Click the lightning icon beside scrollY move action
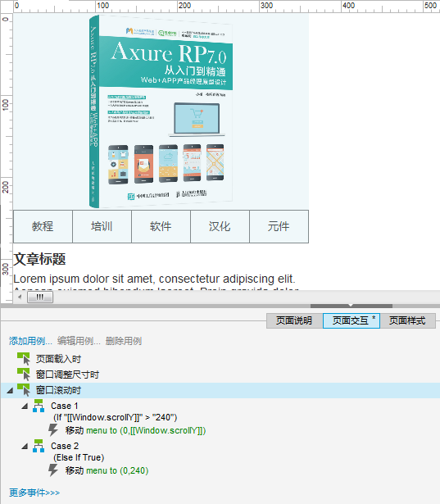The height and width of the screenshot is (504, 440). point(53,430)
